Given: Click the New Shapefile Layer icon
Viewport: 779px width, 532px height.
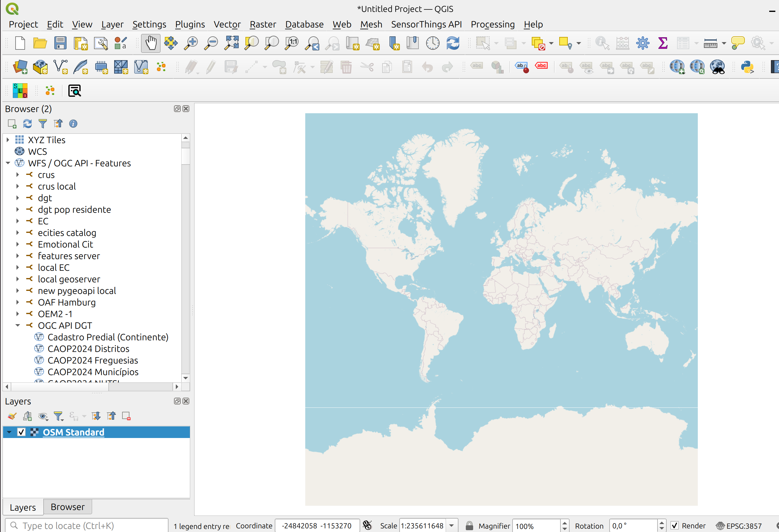Looking at the screenshot, I should click(x=61, y=67).
